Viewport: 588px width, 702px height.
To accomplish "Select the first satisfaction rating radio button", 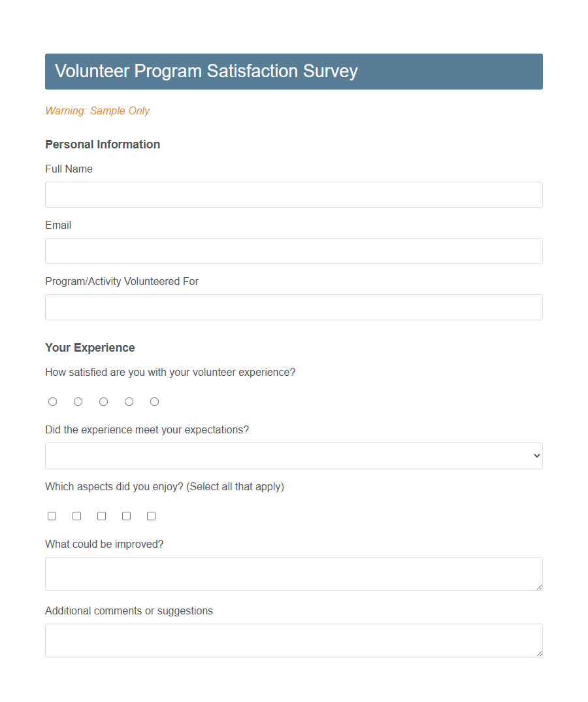I will pyautogui.click(x=52, y=401).
